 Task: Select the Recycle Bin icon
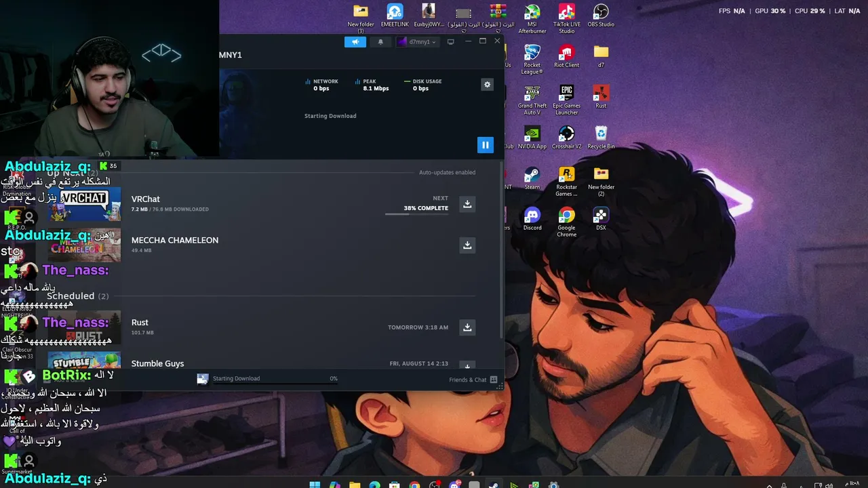(x=601, y=138)
